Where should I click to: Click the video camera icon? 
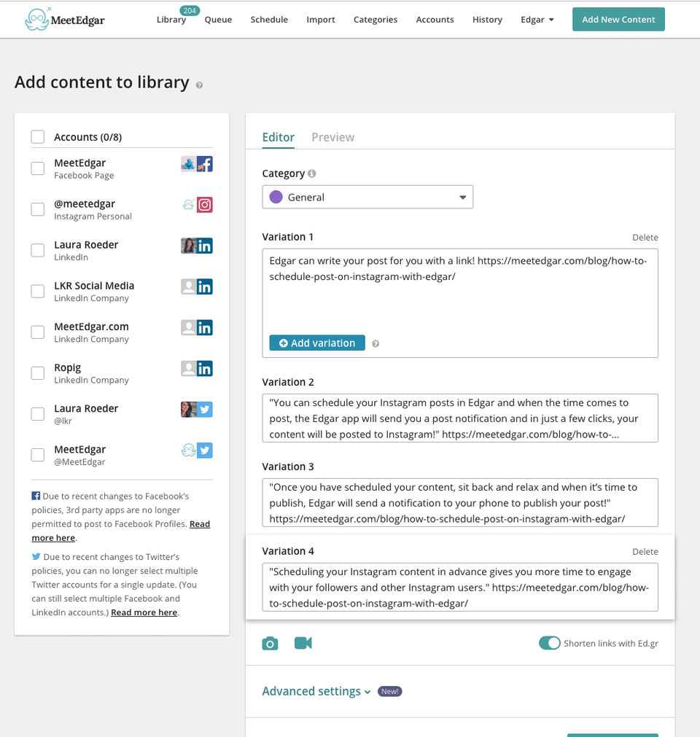(x=303, y=643)
